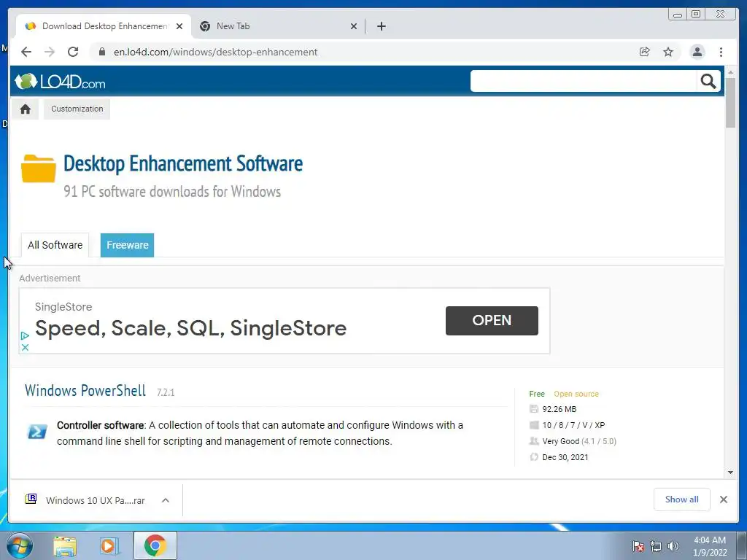Screen dimensions: 747x560
Task: Open the Chrome profile avatar
Action: (x=697, y=52)
